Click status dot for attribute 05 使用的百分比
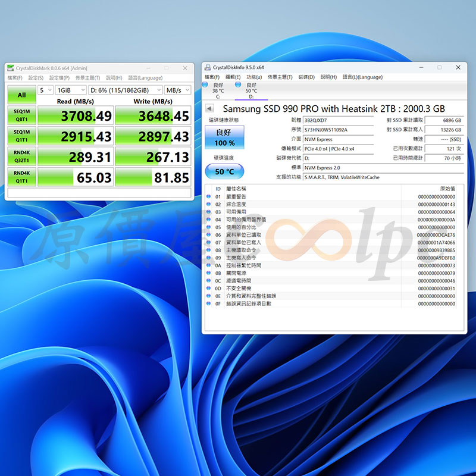The image size is (476, 476). (x=209, y=227)
